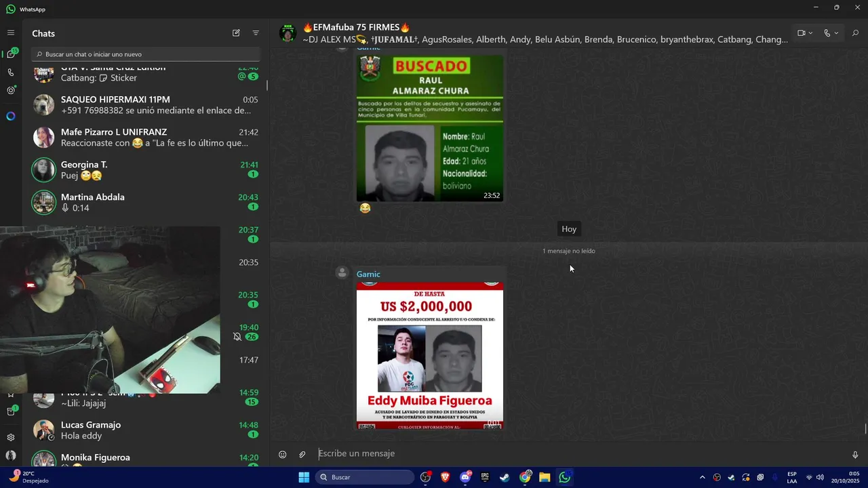Open Garnic's sender avatar

342,272
